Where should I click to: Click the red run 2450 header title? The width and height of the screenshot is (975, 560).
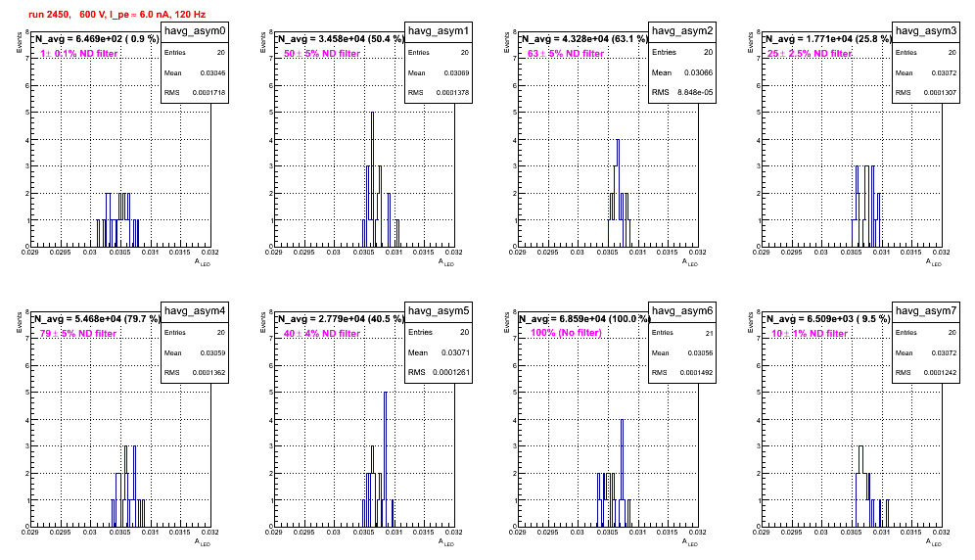pyautogui.click(x=116, y=15)
